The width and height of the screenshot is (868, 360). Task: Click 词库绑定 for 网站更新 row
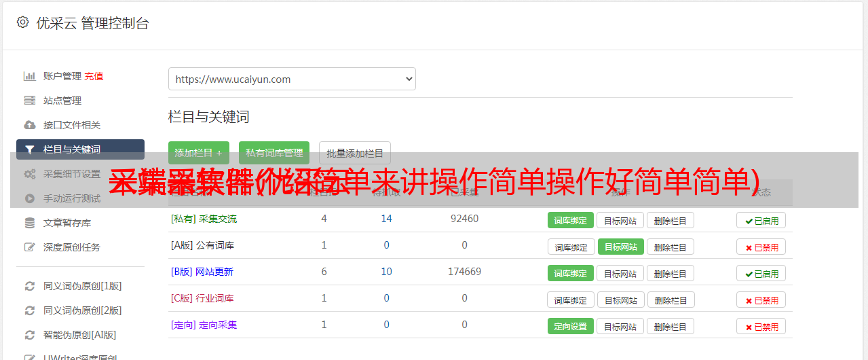571,273
